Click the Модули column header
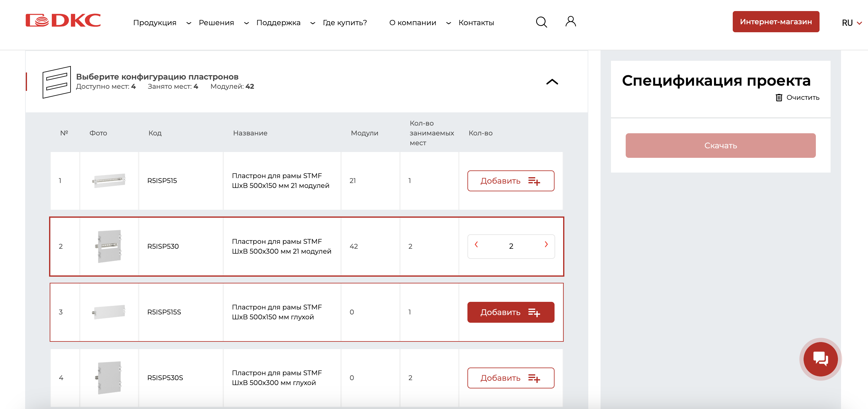This screenshot has width=868, height=409. click(x=365, y=133)
